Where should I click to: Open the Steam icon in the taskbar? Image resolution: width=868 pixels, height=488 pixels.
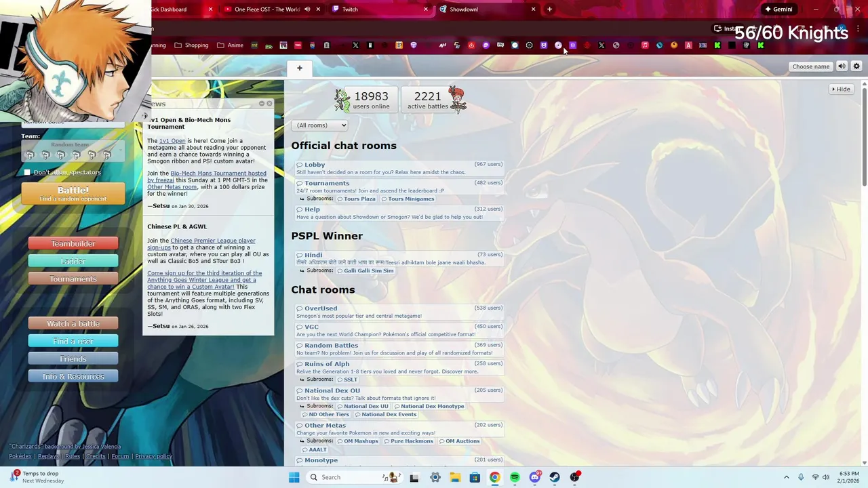555,477
